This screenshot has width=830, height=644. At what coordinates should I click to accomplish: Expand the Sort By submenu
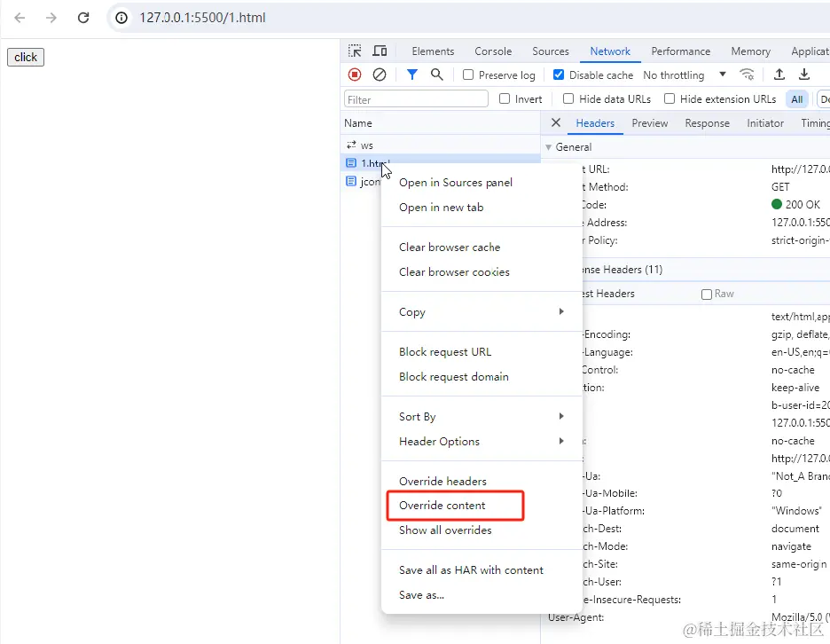click(482, 416)
